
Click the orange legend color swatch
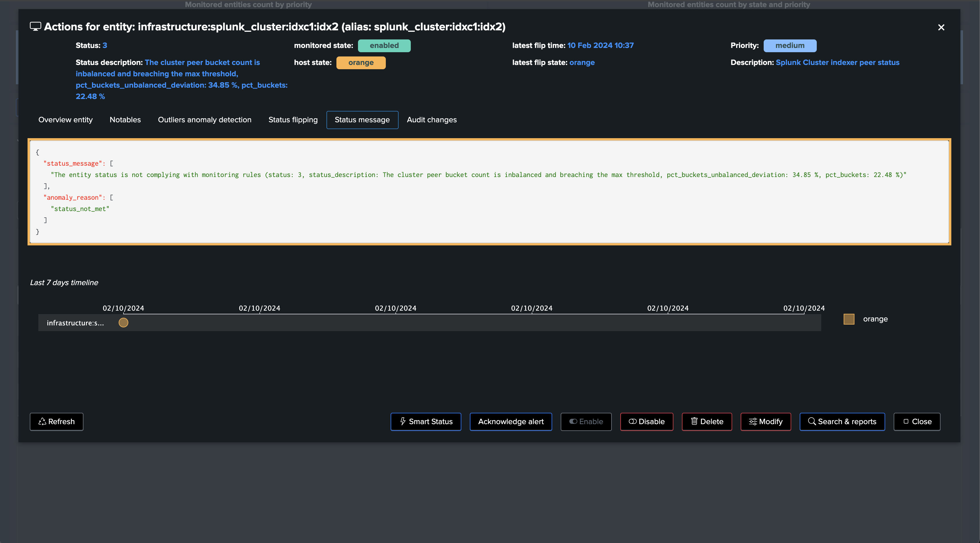tap(849, 319)
